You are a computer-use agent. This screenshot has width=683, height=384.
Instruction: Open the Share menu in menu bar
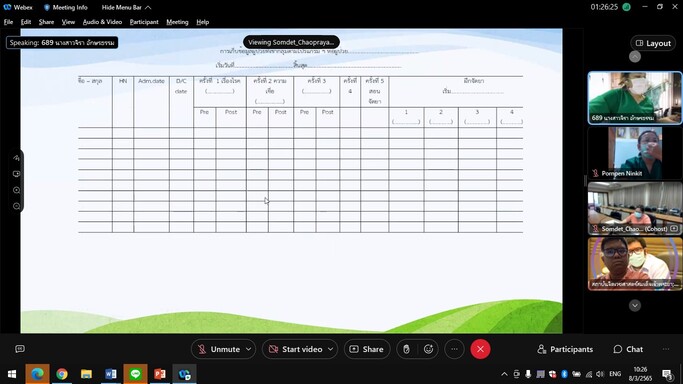pos(46,22)
